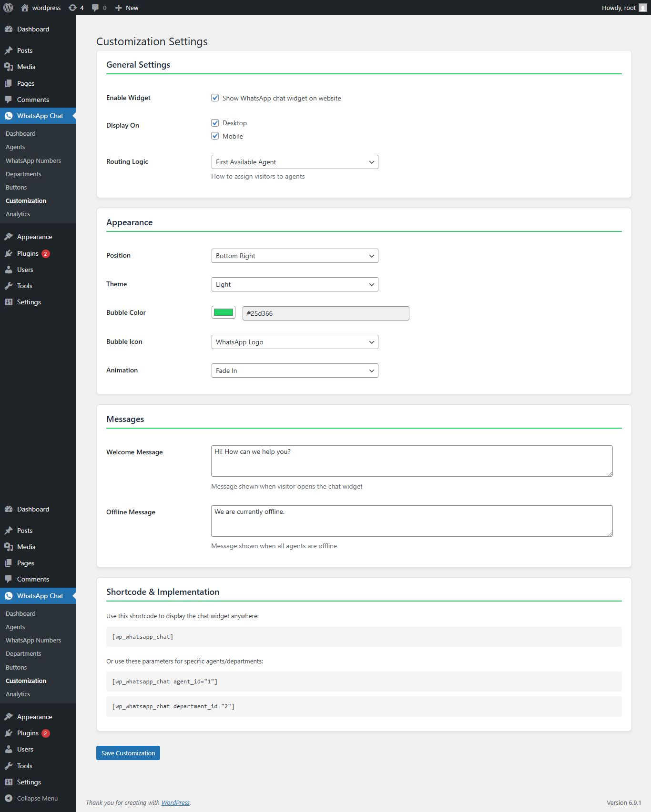Click the Save Customization button

pos(128,753)
